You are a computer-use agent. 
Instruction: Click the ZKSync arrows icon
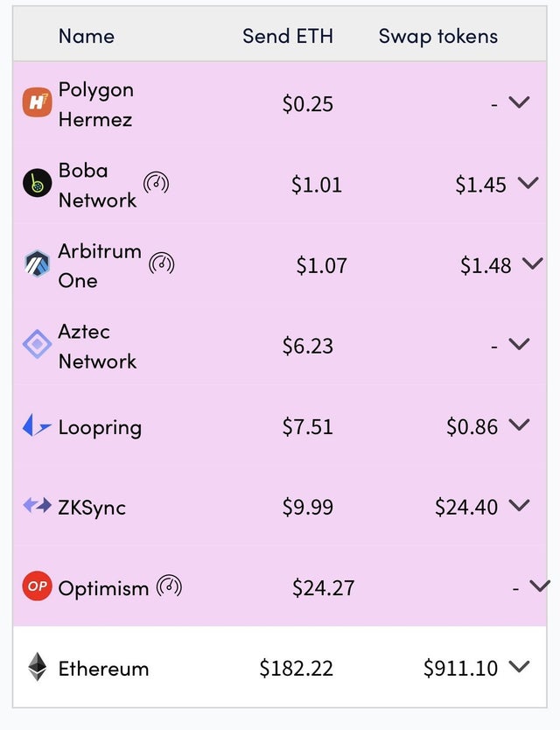tap(38, 505)
